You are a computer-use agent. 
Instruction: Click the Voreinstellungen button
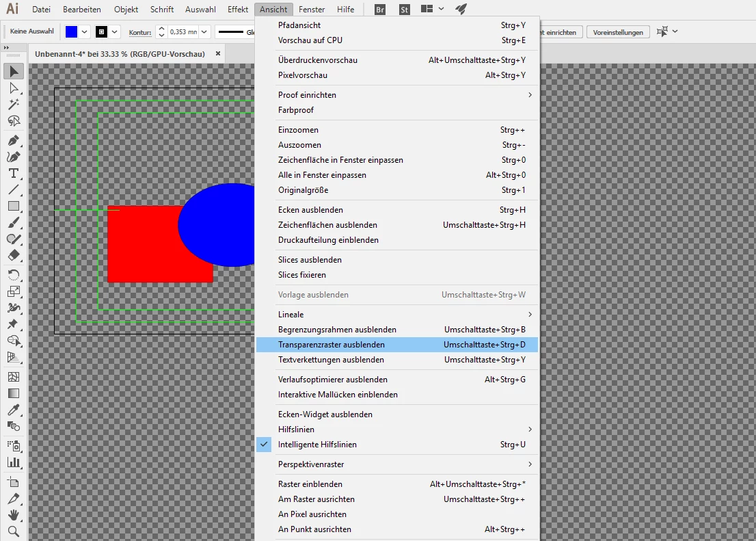tap(618, 32)
